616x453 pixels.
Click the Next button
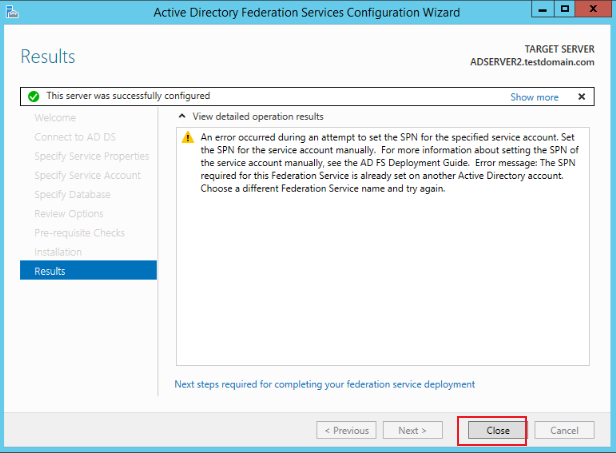click(412, 431)
